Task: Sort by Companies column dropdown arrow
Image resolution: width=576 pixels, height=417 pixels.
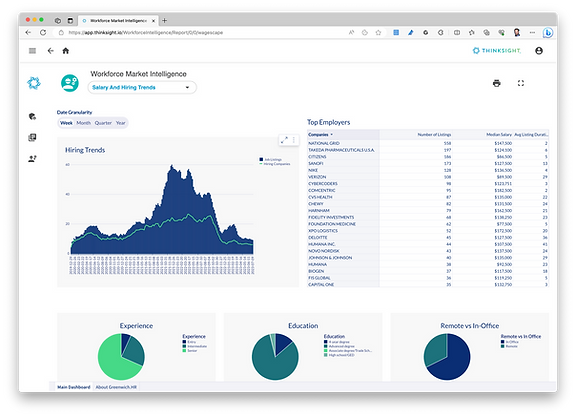Action: pyautogui.click(x=331, y=134)
